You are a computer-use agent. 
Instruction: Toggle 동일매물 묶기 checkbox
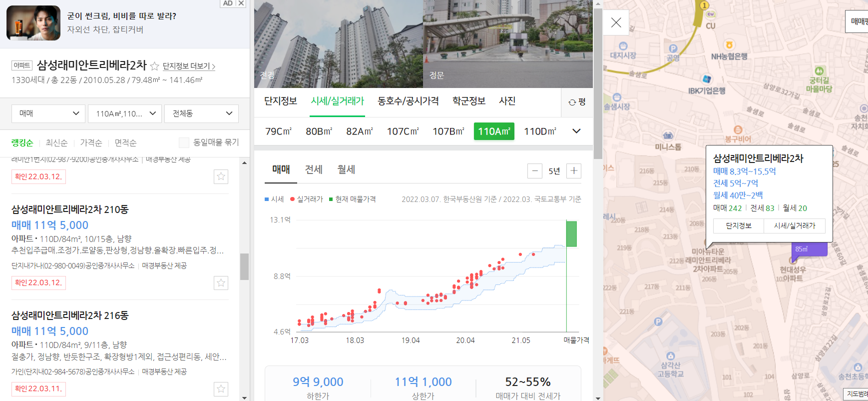[184, 142]
